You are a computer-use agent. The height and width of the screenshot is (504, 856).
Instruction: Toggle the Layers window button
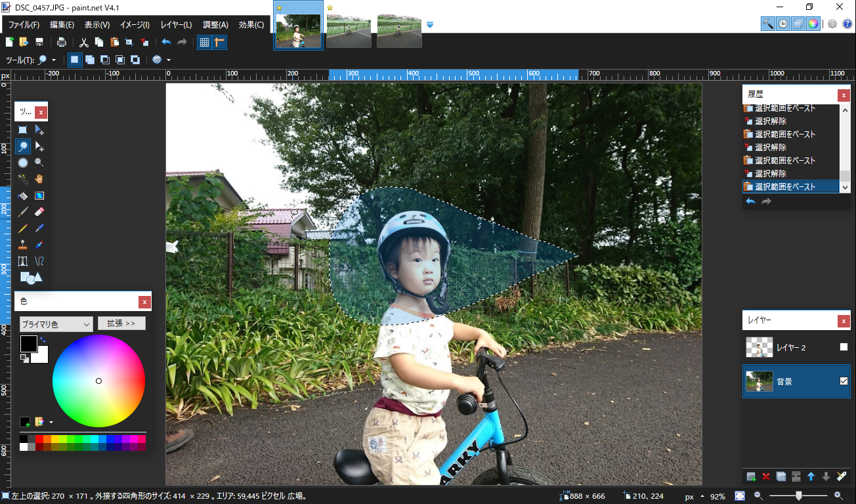pyautogui.click(x=798, y=24)
